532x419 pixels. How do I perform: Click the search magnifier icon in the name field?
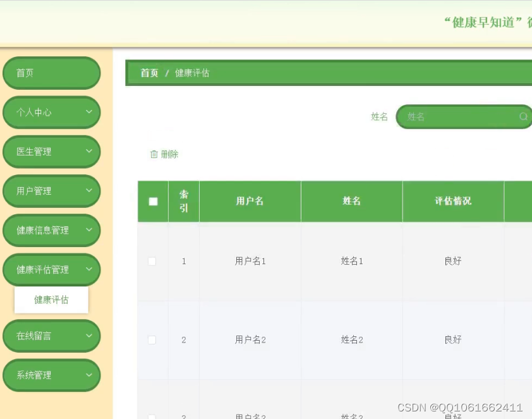[x=524, y=116]
